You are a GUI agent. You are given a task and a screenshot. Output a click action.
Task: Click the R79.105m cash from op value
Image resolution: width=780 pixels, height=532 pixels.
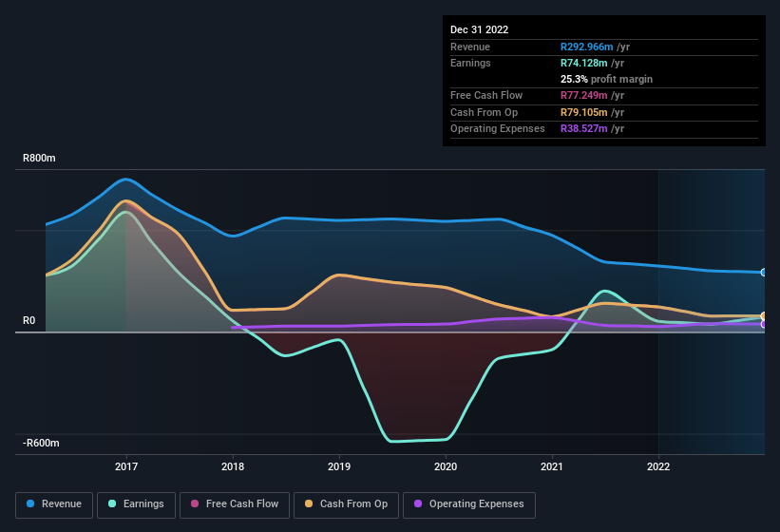click(584, 112)
